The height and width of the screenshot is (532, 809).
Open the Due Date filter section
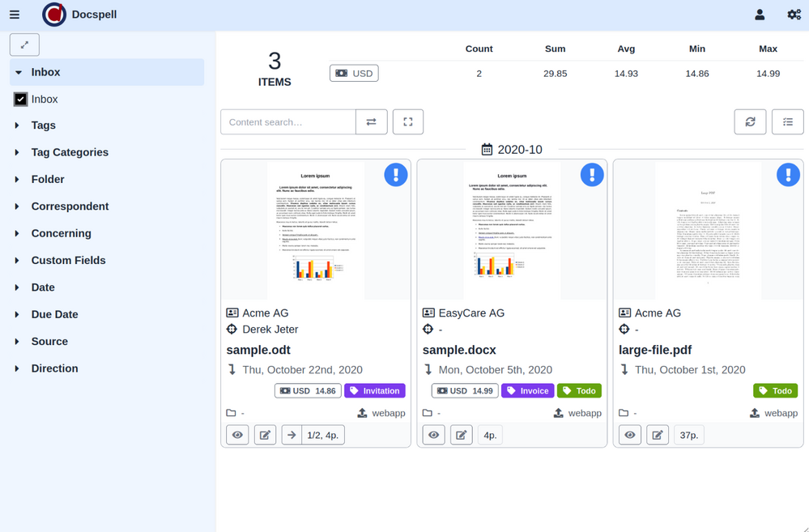click(54, 314)
